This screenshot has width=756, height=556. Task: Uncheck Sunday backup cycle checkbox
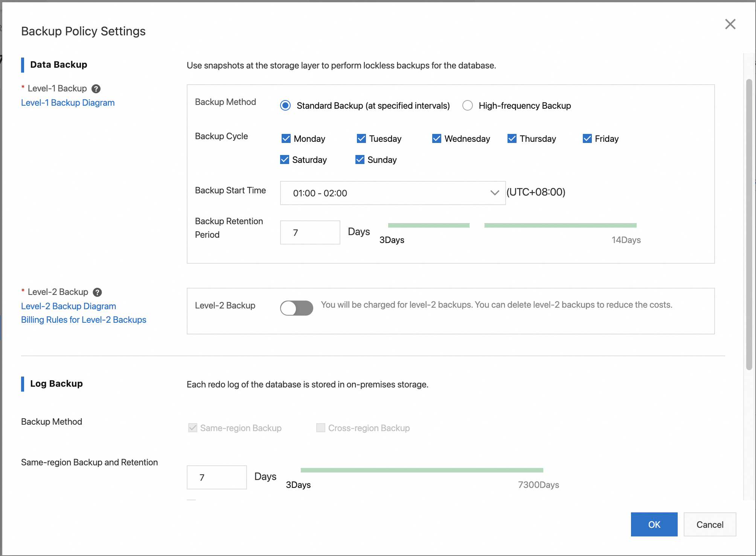tap(360, 160)
